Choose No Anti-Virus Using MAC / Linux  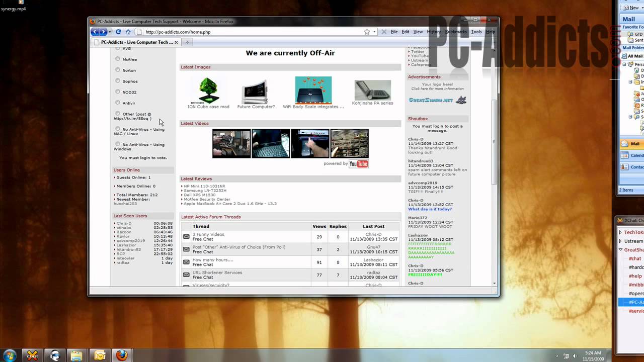(118, 129)
